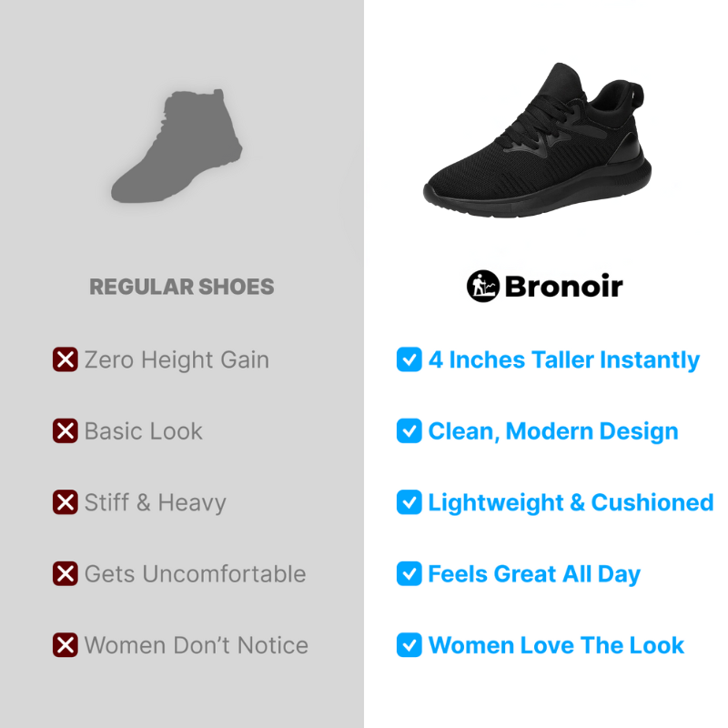Select the Lightweight & Cushioned label
This screenshot has width=728, height=728.
pos(571,503)
